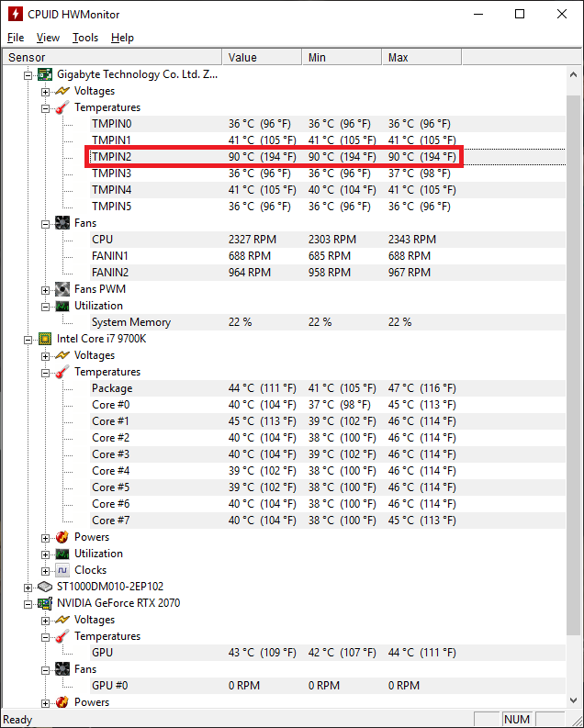The height and width of the screenshot is (728, 584).
Task: Expand the Clocks node under Intel Core
Action: click(45, 571)
